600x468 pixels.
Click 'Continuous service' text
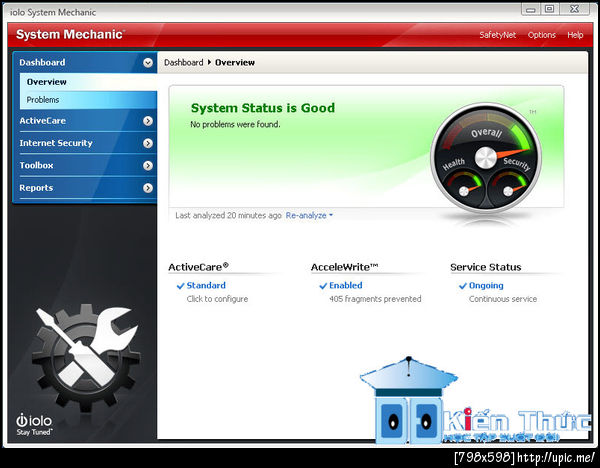point(503,299)
